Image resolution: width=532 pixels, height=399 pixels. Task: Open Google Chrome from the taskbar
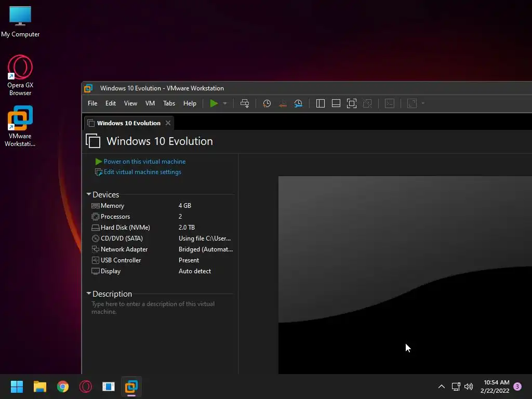click(x=63, y=387)
